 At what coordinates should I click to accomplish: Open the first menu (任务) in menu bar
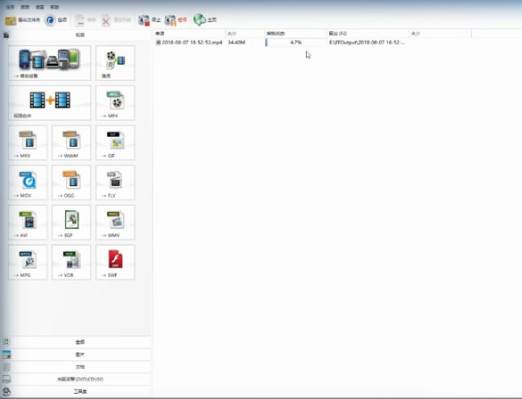click(11, 7)
